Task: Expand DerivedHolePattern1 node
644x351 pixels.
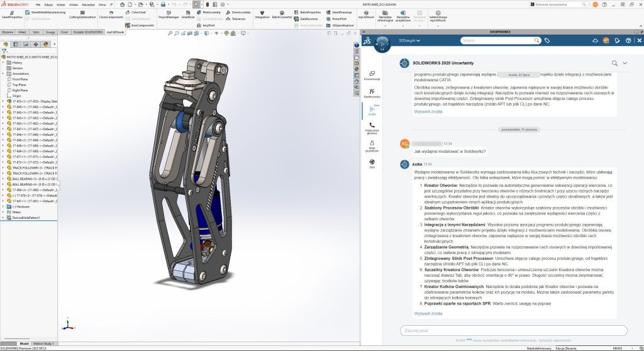Action: [x=3, y=218]
